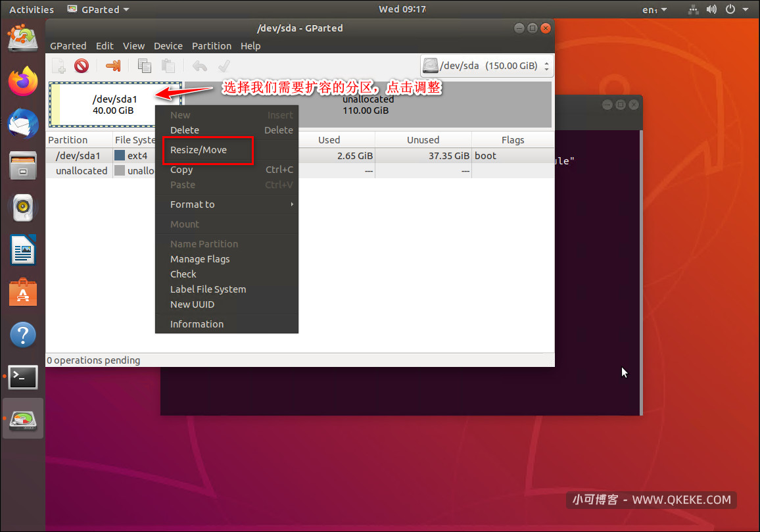Viewport: 760px width, 532px height.
Task: Open the Ubuntu installer dock icon
Action: pyautogui.click(x=23, y=38)
